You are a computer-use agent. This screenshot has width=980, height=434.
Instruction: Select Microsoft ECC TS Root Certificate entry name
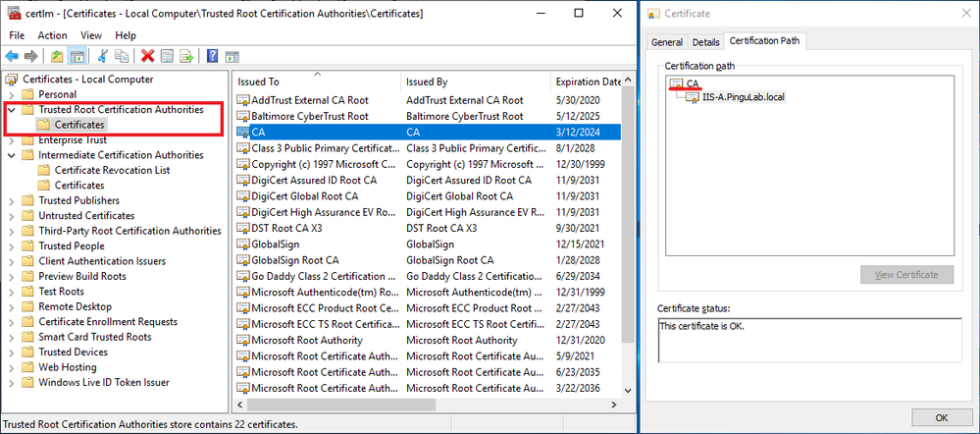[325, 325]
